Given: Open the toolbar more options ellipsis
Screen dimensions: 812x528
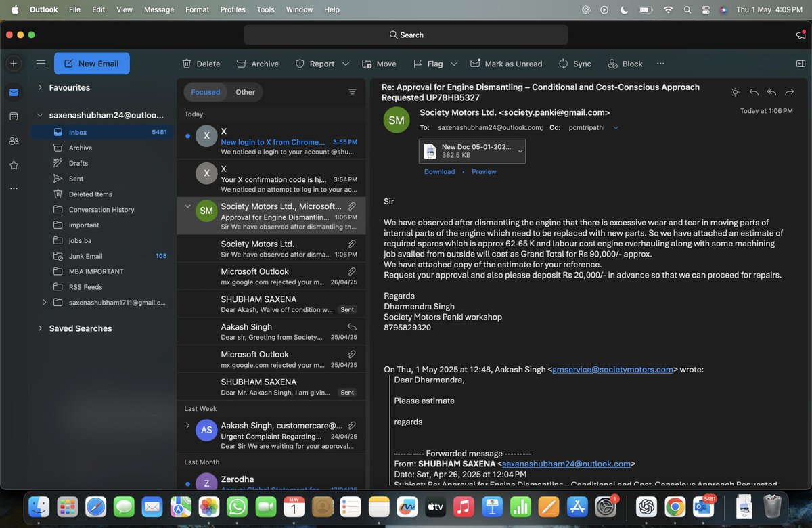Looking at the screenshot, I should tap(660, 64).
